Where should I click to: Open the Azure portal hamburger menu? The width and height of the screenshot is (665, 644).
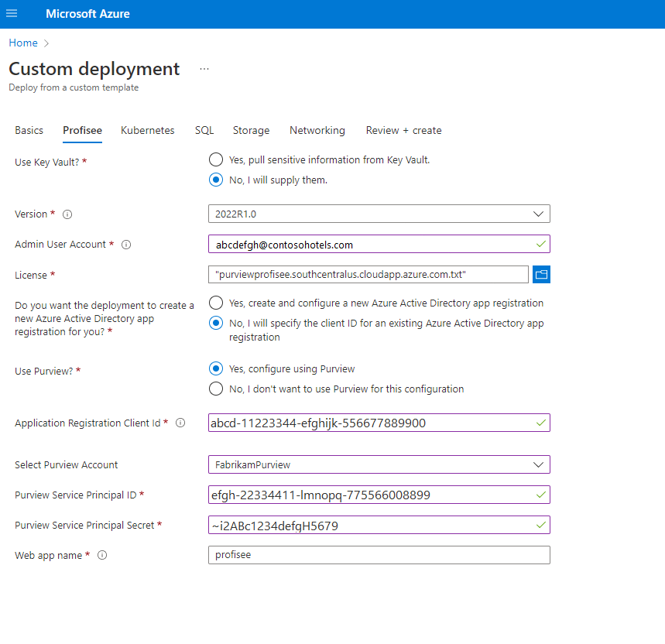[12, 14]
